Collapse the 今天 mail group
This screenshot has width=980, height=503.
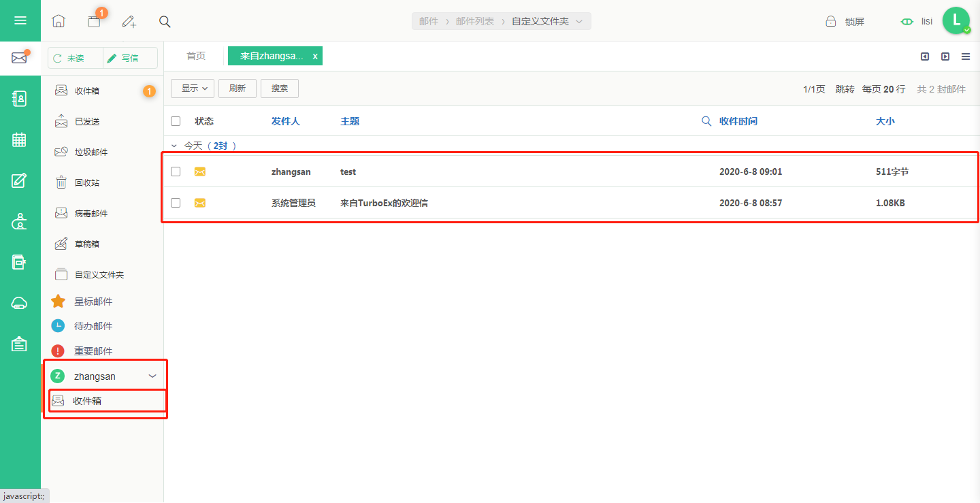click(x=174, y=146)
